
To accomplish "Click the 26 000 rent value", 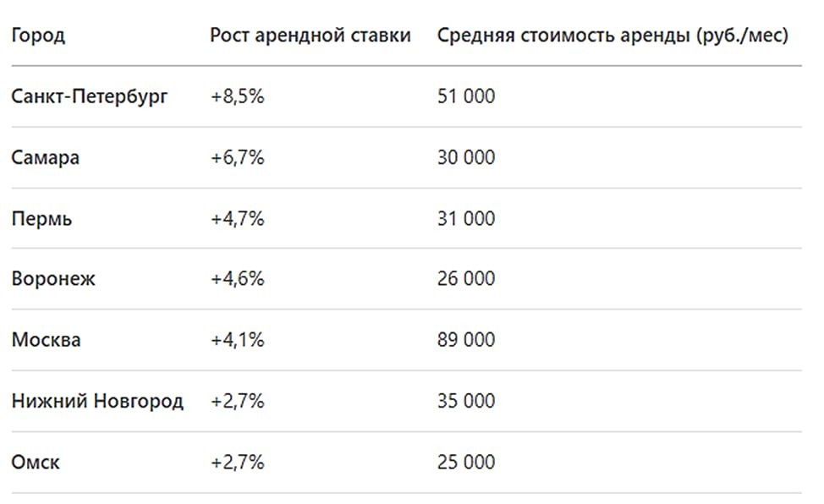I will 466,279.
